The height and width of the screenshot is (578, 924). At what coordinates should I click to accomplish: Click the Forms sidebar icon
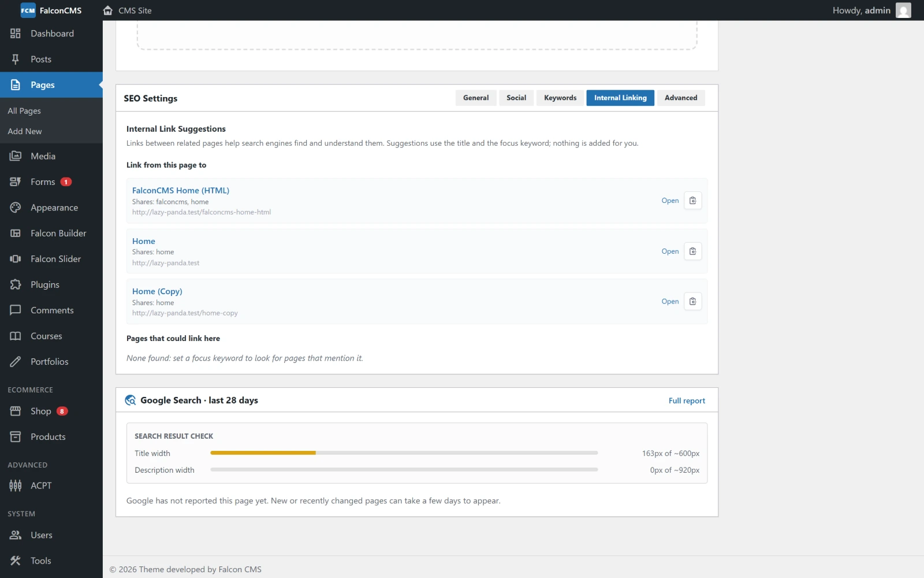click(x=16, y=181)
